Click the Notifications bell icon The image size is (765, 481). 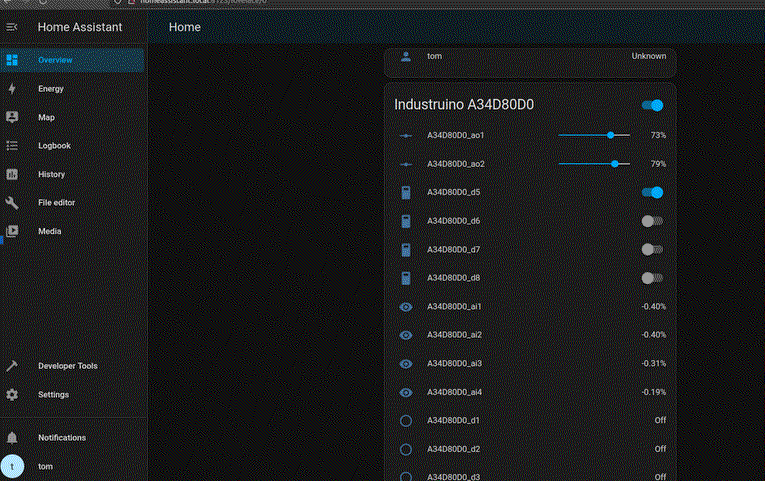12,438
